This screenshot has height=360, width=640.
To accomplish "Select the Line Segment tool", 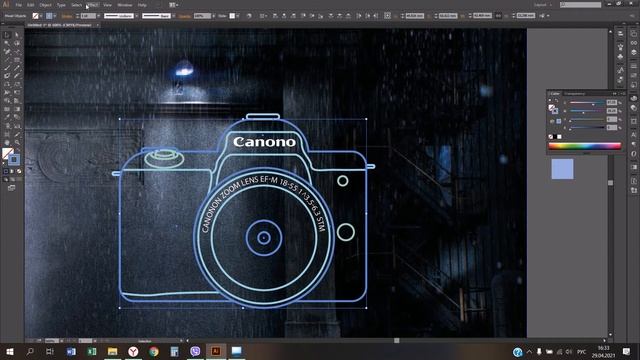I will click(x=7, y=60).
